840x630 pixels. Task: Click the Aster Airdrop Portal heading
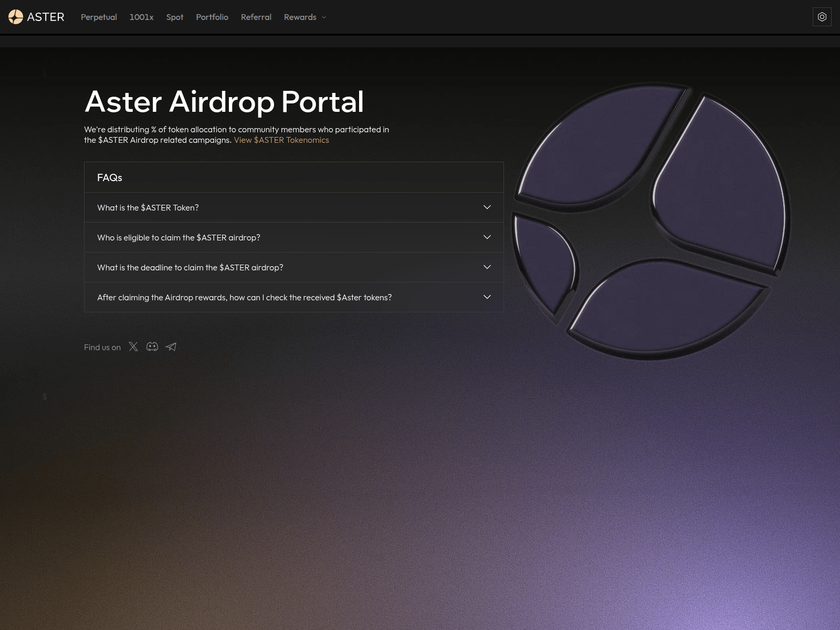tap(224, 101)
